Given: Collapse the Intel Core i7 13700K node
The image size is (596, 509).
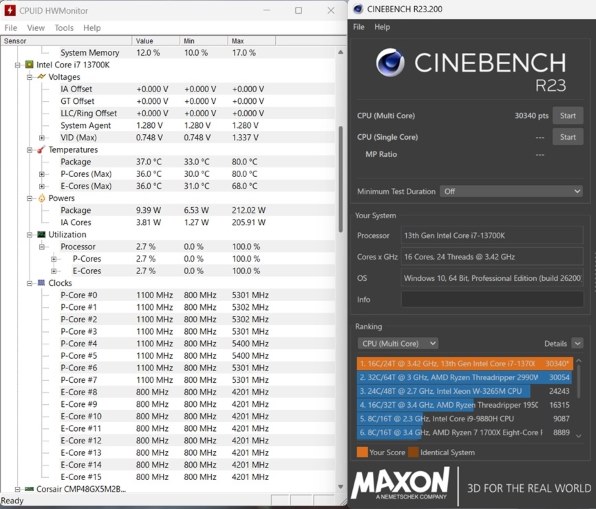Looking at the screenshot, I should 17,65.
